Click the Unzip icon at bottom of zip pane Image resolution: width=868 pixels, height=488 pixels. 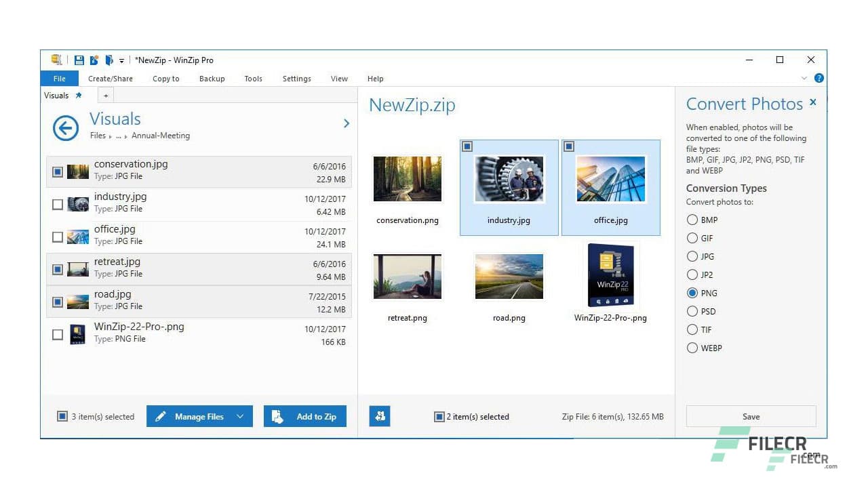click(x=379, y=416)
